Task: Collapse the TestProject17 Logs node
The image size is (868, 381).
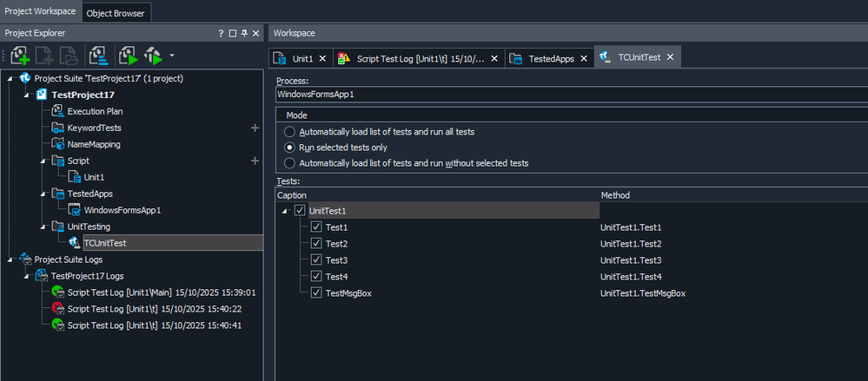Action: click(x=25, y=276)
